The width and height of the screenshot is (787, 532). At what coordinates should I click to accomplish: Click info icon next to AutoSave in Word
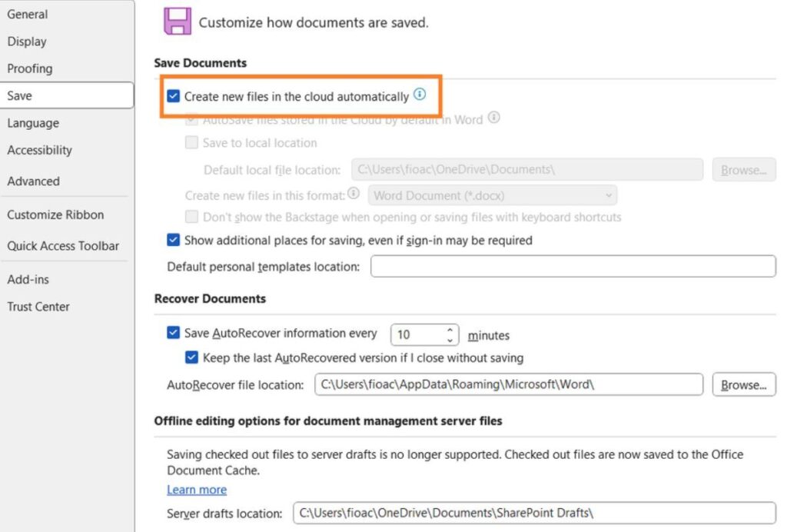click(x=494, y=118)
